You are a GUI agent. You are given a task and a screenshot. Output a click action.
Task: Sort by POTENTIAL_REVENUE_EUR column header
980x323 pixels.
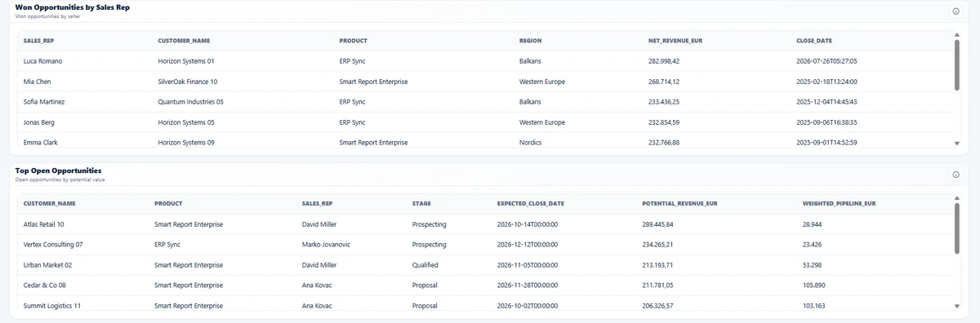coord(680,204)
